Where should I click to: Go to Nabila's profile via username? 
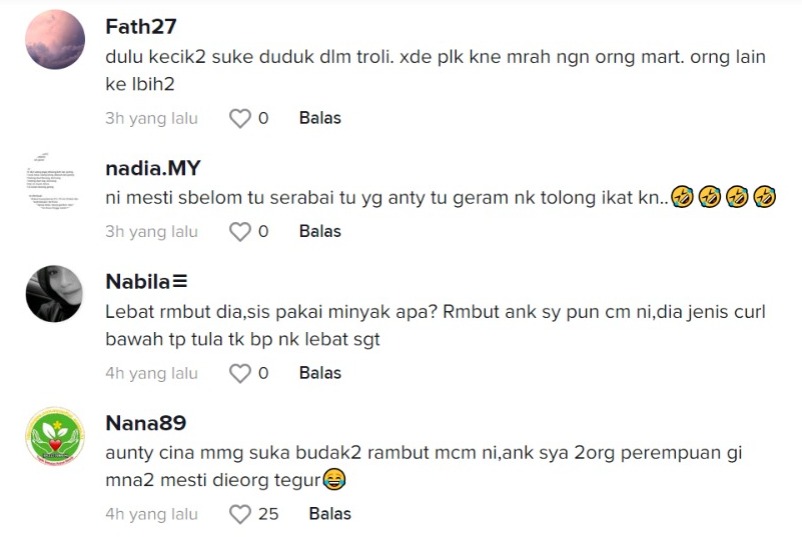pos(147,283)
